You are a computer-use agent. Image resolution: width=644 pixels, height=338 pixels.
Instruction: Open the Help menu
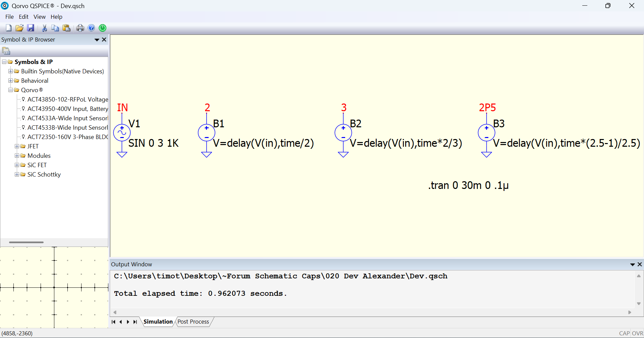pos(56,17)
